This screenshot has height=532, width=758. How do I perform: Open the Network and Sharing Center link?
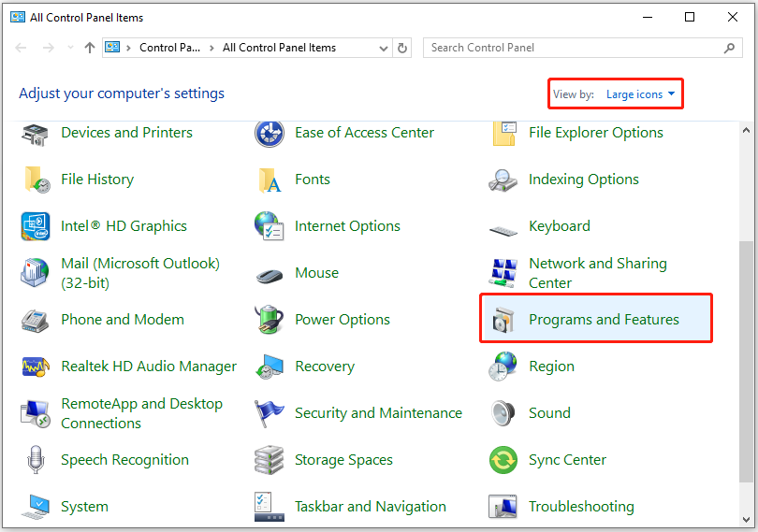point(597,273)
